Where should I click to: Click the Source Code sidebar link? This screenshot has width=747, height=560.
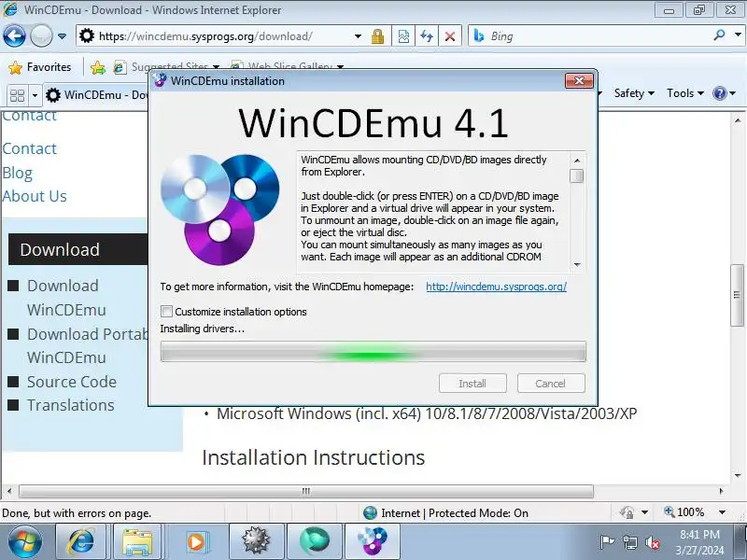click(72, 382)
